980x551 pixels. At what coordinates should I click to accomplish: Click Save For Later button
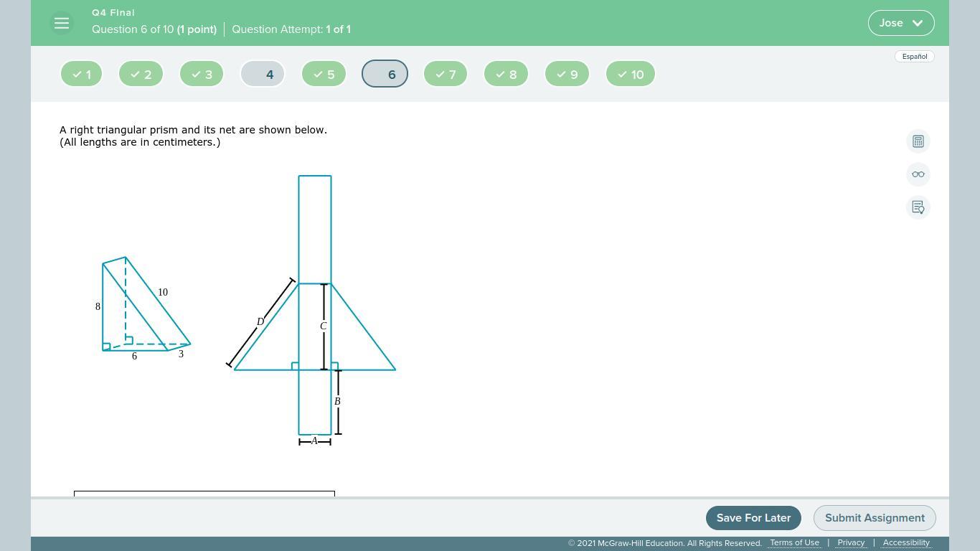click(x=753, y=518)
